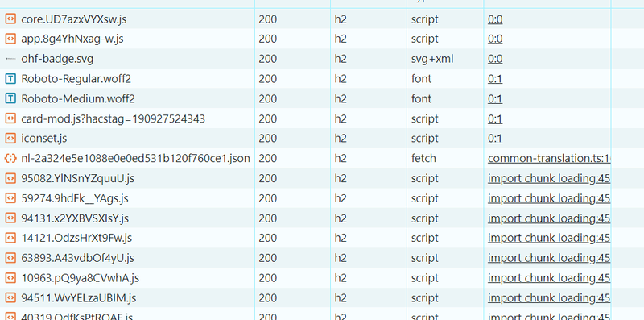The width and height of the screenshot is (644, 320).
Task: Click script icon beside 94511.WvYELzaUBIM.js
Action: tap(10, 297)
